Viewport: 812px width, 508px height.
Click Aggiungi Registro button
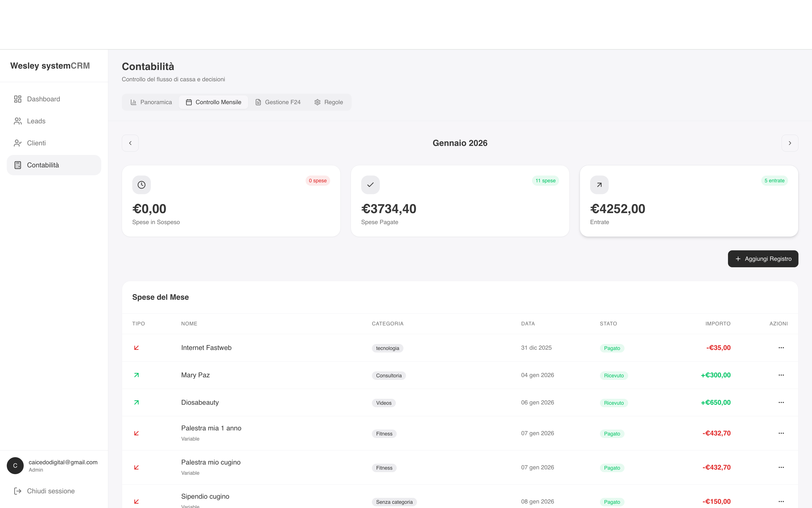point(763,259)
